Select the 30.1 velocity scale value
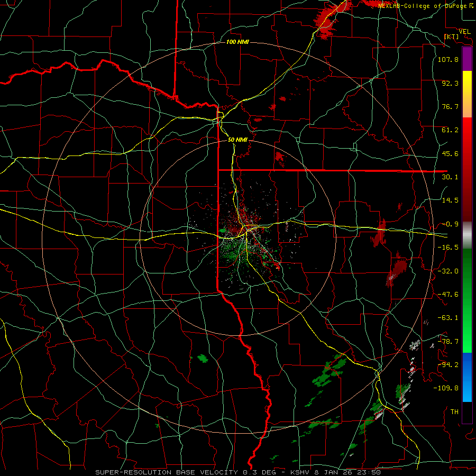476x476 pixels. [450, 177]
